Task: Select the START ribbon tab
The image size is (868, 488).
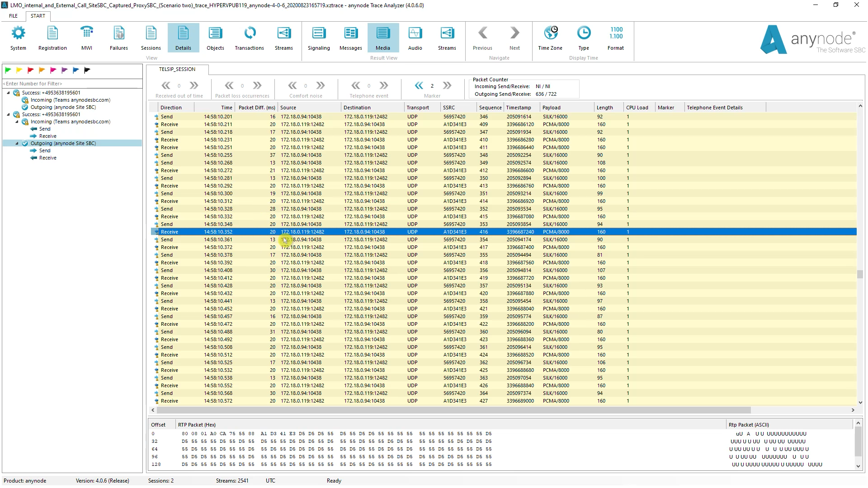Action: pyautogui.click(x=38, y=16)
